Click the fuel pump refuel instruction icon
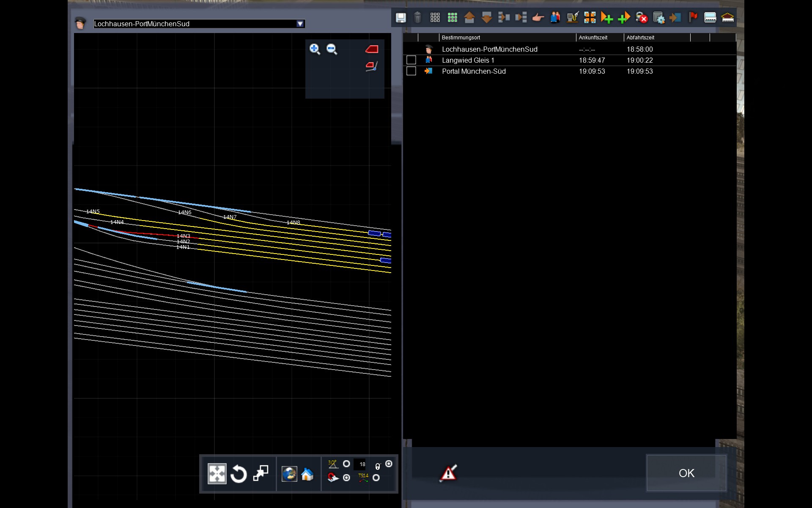The image size is (812, 508). click(x=572, y=18)
